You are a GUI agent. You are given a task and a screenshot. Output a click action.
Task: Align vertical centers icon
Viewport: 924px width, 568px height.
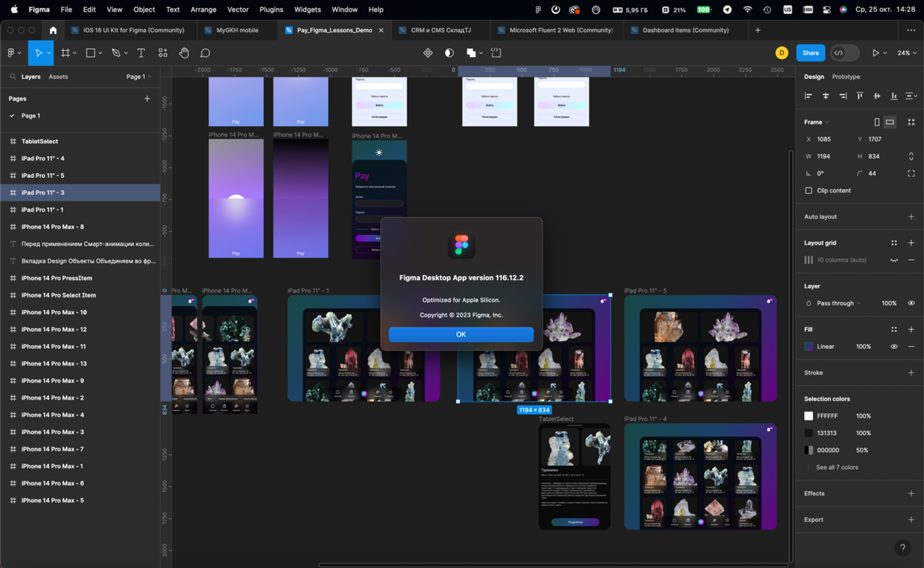click(877, 96)
